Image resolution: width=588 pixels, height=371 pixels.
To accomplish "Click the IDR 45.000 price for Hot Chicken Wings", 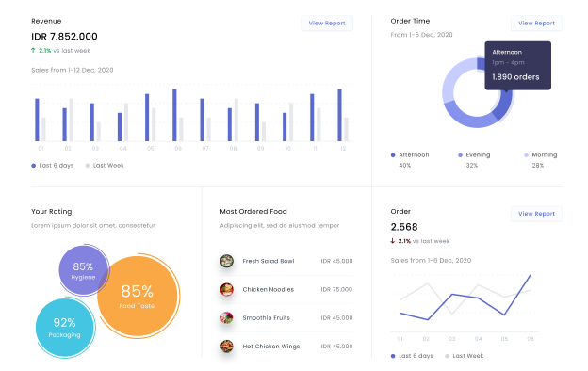I will coord(336,347).
